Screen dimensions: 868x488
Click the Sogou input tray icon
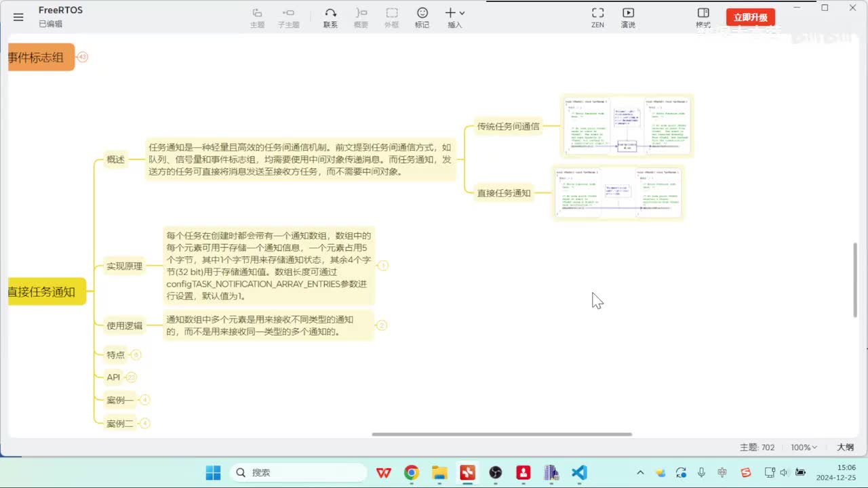click(746, 472)
